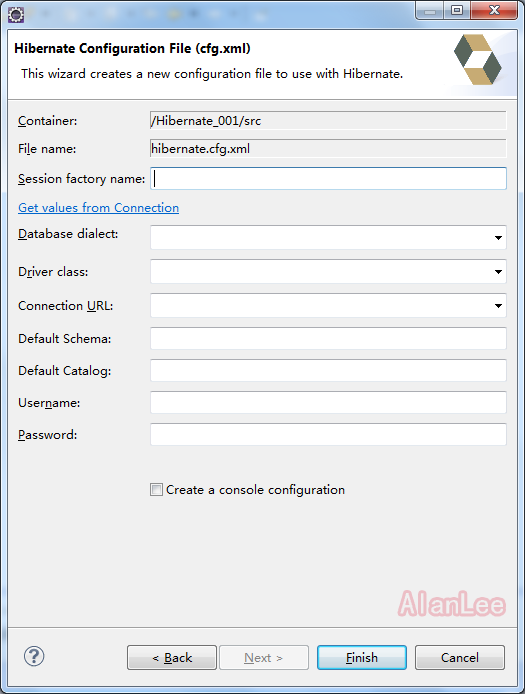Click the disabled Next button
525x694 pixels.
pyautogui.click(x=264, y=658)
